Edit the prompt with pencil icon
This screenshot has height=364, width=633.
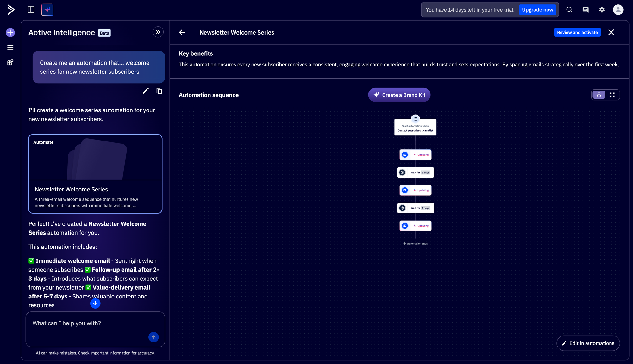tap(146, 91)
